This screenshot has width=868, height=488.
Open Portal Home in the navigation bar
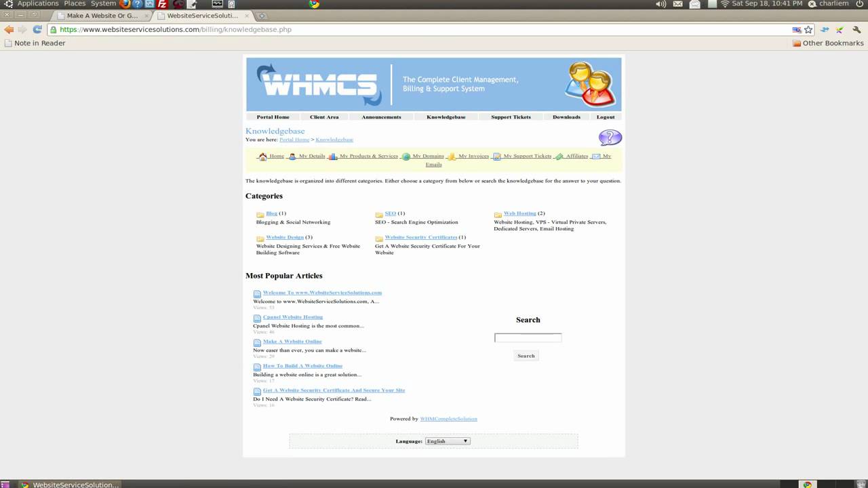pos(273,117)
